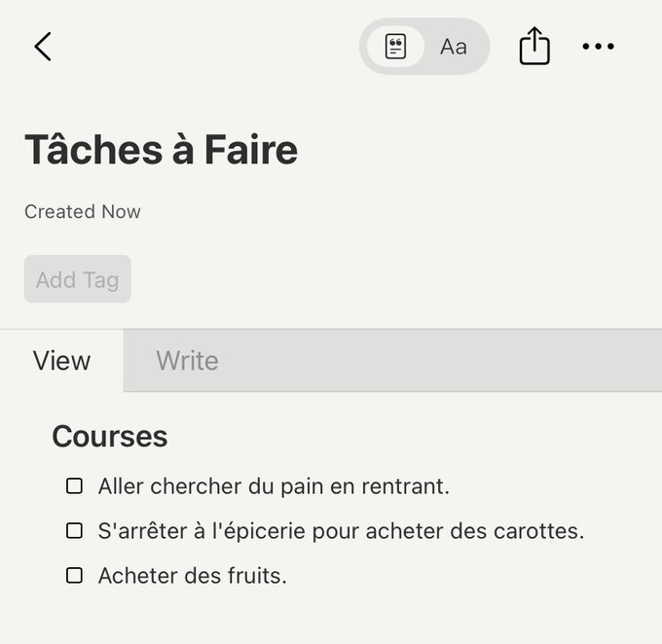Check the 'Aller chercher du pain' checkbox
The height and width of the screenshot is (644, 662).
[74, 486]
